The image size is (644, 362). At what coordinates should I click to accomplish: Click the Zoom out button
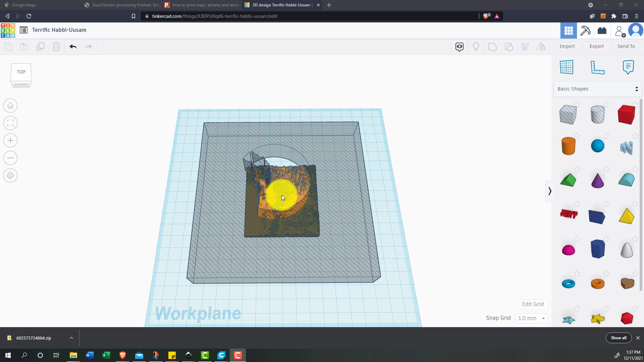[x=10, y=158]
